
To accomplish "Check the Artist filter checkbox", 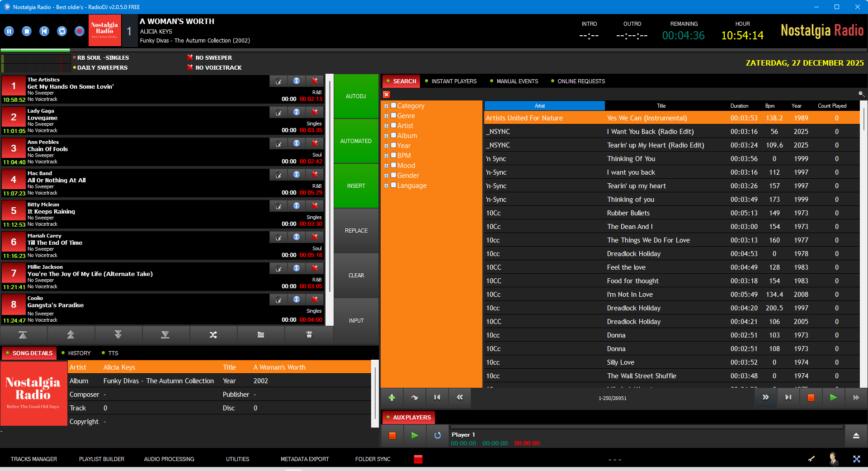I will tap(393, 125).
